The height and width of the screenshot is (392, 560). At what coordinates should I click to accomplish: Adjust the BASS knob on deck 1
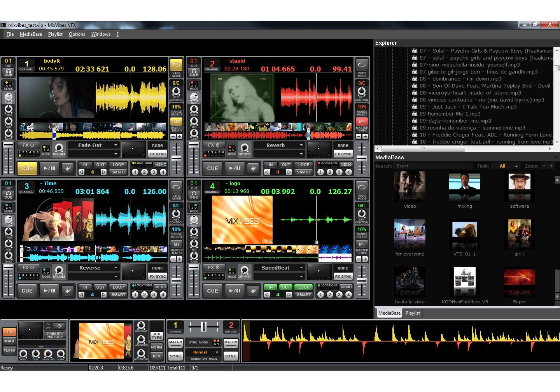9,133
